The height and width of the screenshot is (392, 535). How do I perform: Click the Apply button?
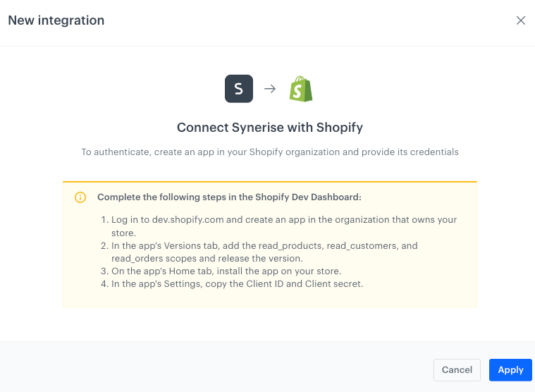(510, 370)
